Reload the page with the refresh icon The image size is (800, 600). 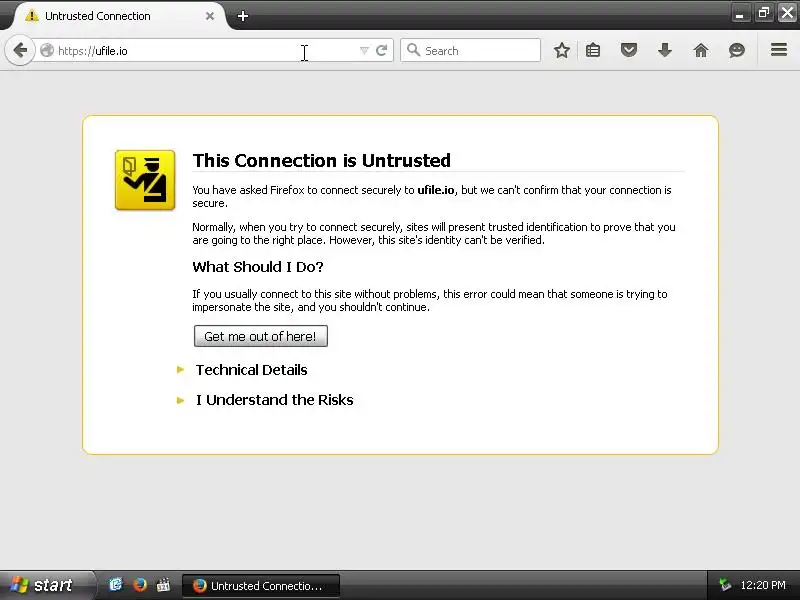point(382,51)
